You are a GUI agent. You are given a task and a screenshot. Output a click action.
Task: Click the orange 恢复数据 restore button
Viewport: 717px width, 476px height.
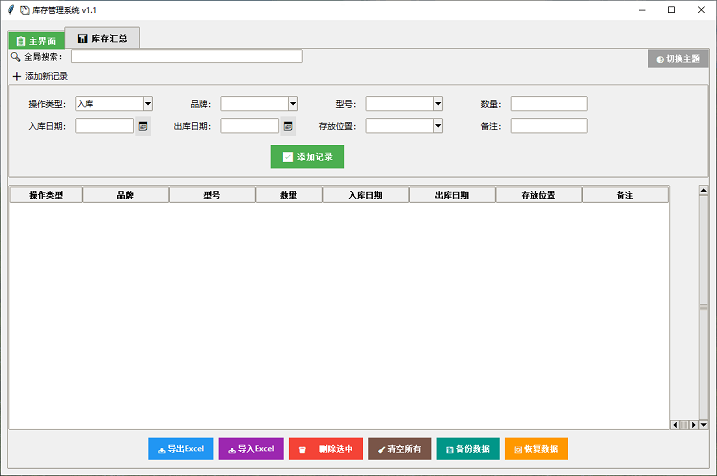pyautogui.click(x=535, y=449)
